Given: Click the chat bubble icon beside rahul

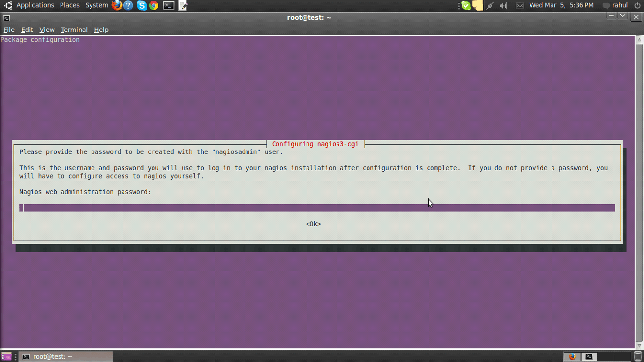Looking at the screenshot, I should coord(606,6).
